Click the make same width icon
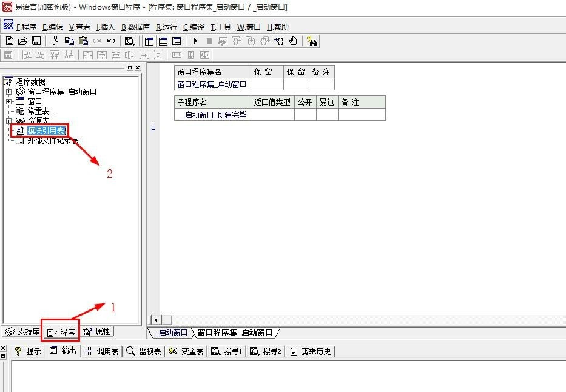This screenshot has height=392, width=566. tap(177, 55)
